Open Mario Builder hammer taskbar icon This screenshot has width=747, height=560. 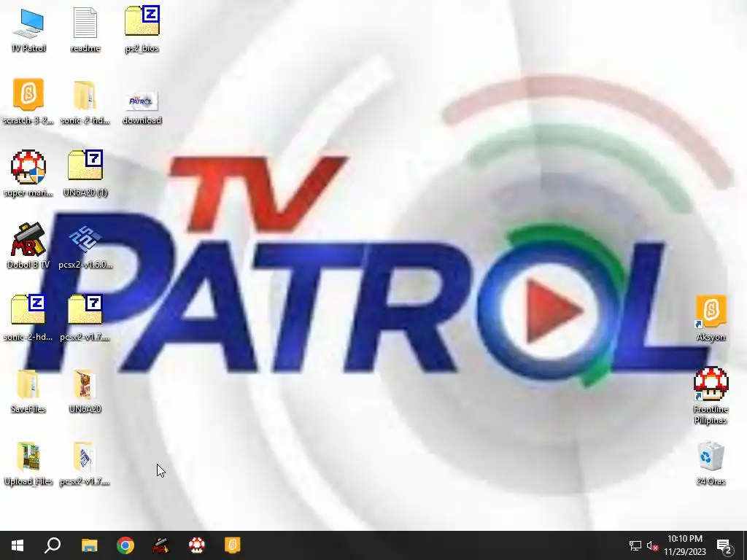tap(161, 545)
